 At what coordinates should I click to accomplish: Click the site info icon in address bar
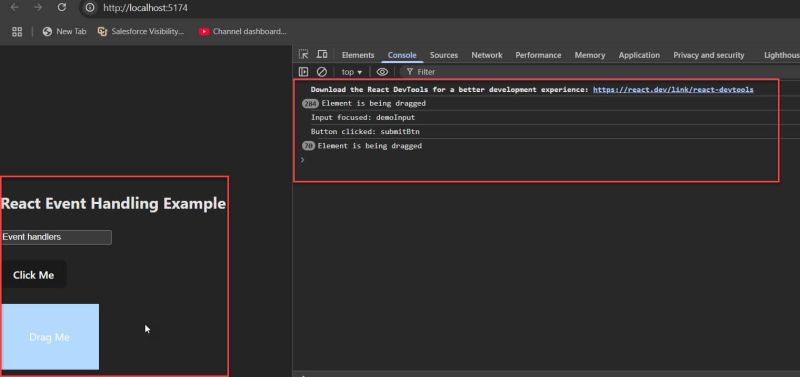click(x=90, y=8)
